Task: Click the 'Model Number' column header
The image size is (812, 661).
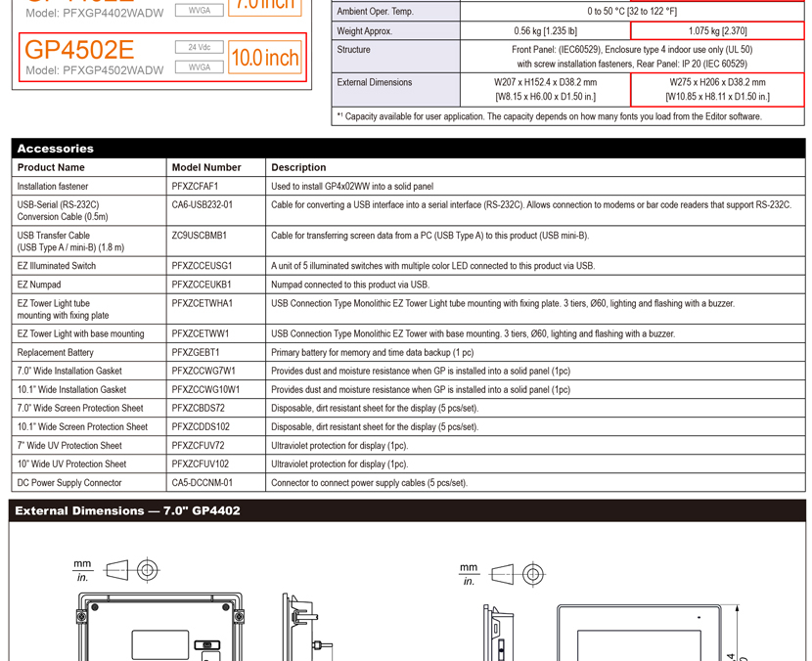Action: click(x=206, y=167)
